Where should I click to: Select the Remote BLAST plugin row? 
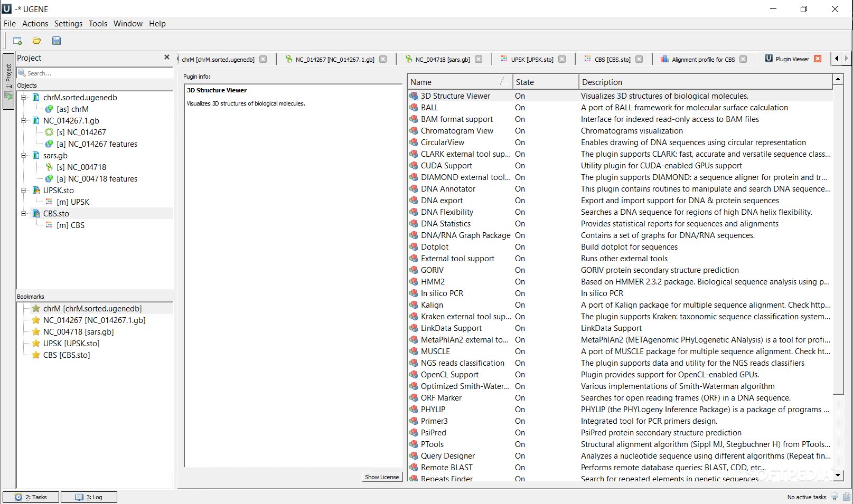pos(620,467)
